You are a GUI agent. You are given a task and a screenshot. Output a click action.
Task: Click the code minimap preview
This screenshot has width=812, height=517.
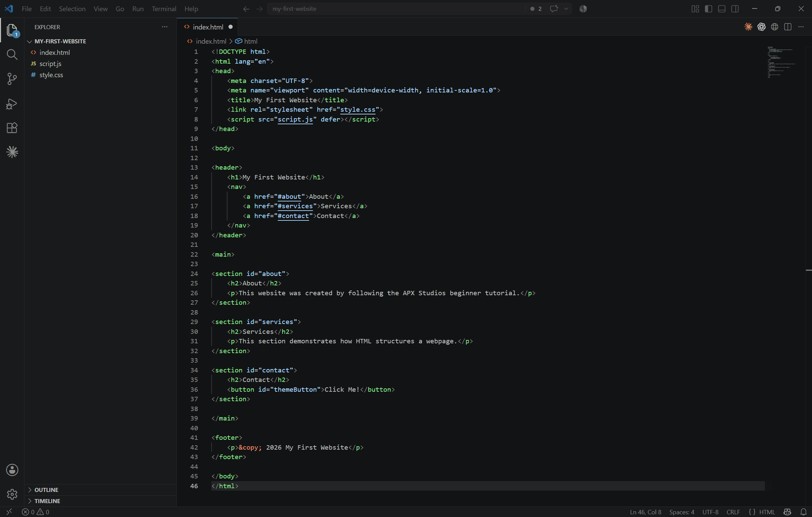pos(782,62)
